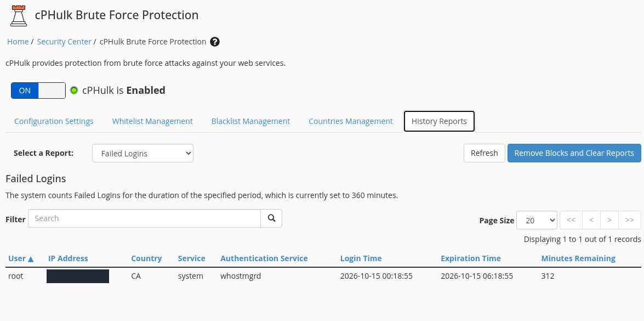This screenshot has height=321, width=644.
Task: Click the magnifying glass search button
Action: coord(271,218)
